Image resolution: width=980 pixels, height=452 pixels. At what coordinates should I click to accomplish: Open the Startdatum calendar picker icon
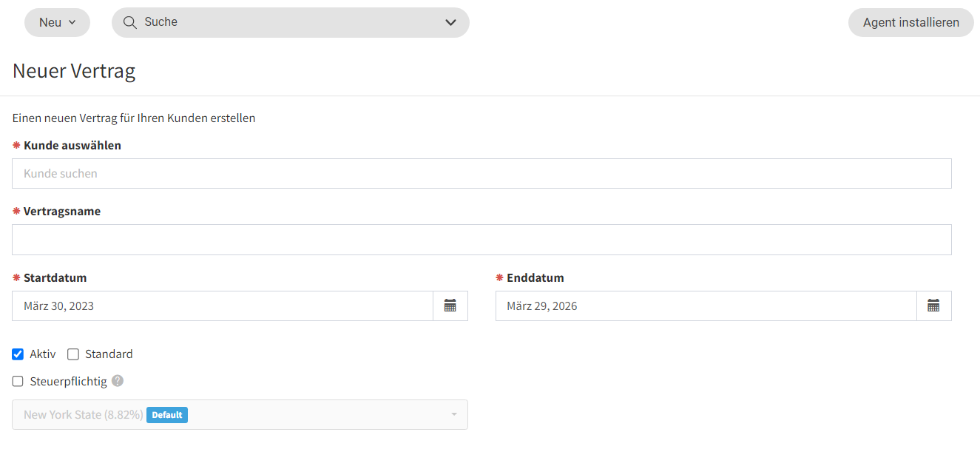[450, 306]
